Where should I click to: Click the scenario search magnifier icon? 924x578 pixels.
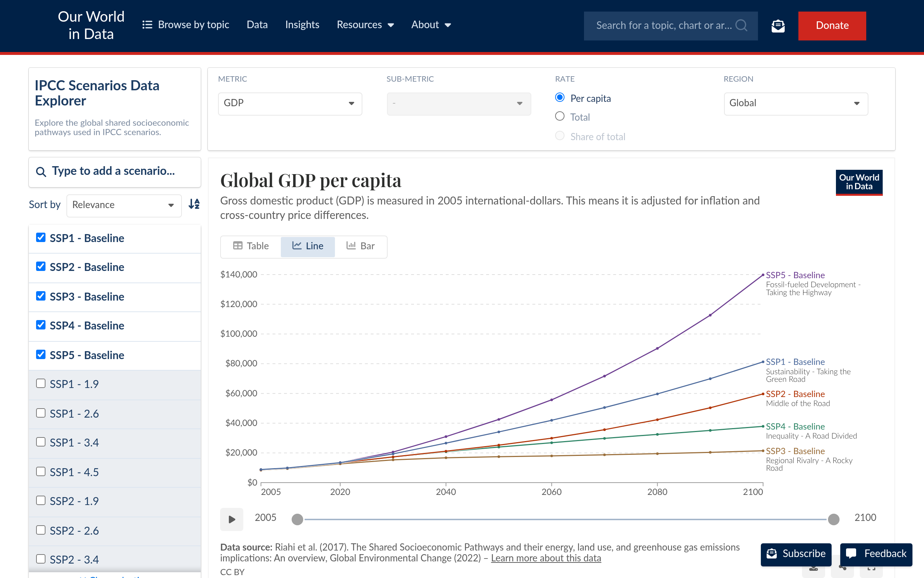[41, 172]
